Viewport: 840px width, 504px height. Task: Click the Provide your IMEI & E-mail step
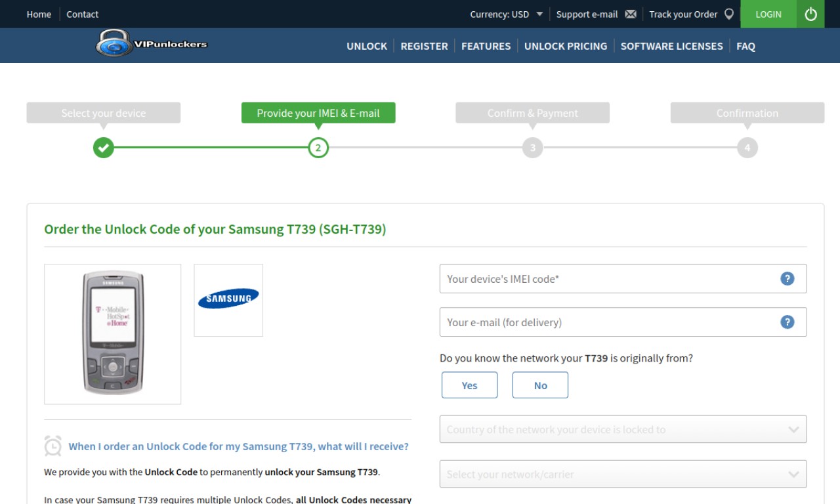click(318, 113)
